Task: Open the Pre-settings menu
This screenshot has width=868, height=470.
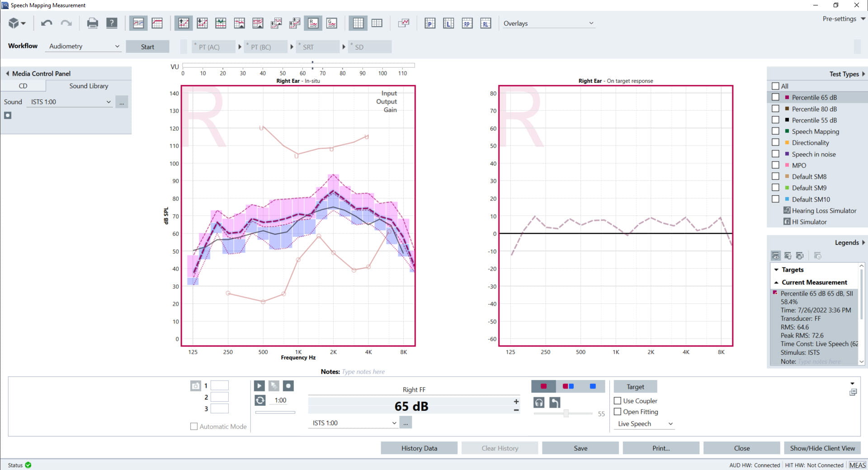Action: [x=843, y=19]
